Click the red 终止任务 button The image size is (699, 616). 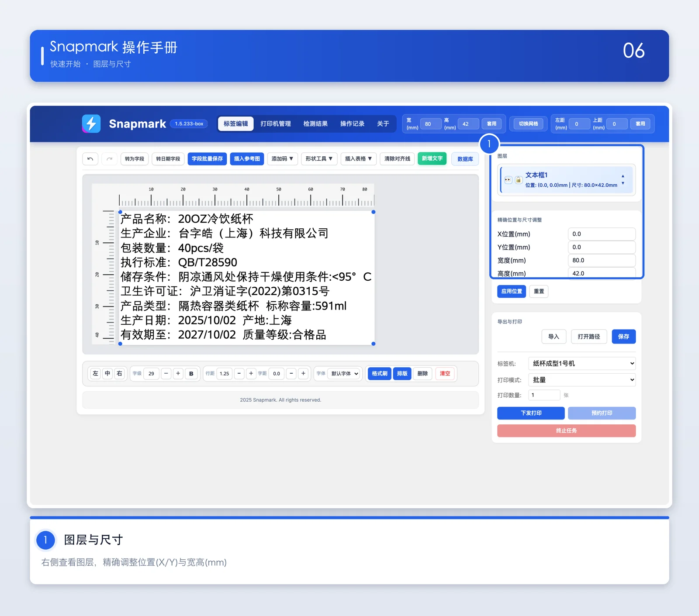click(566, 430)
